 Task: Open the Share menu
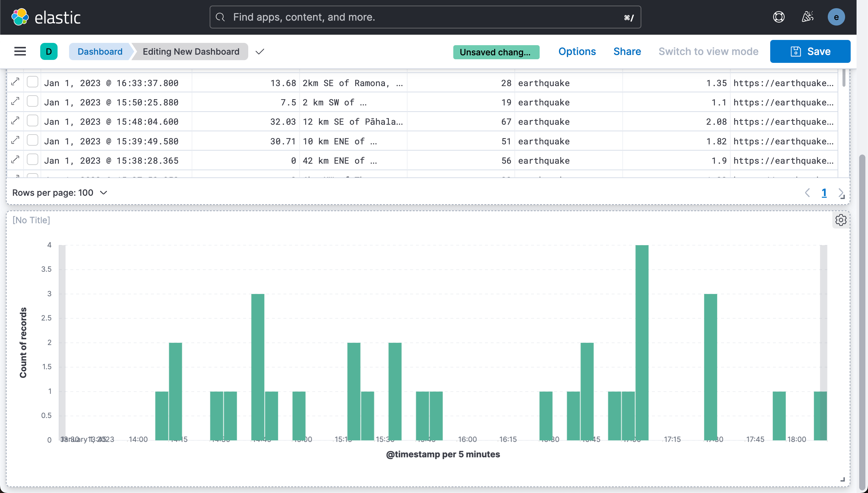pos(627,51)
